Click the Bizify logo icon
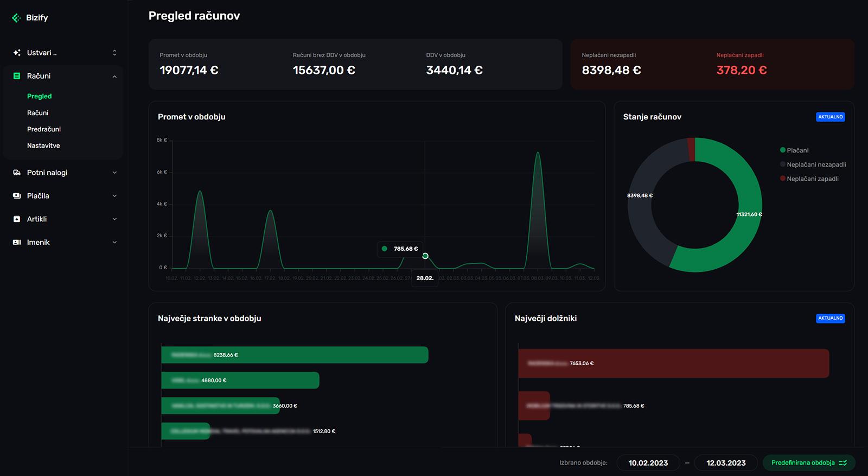The width and height of the screenshot is (868, 476). coord(16,18)
